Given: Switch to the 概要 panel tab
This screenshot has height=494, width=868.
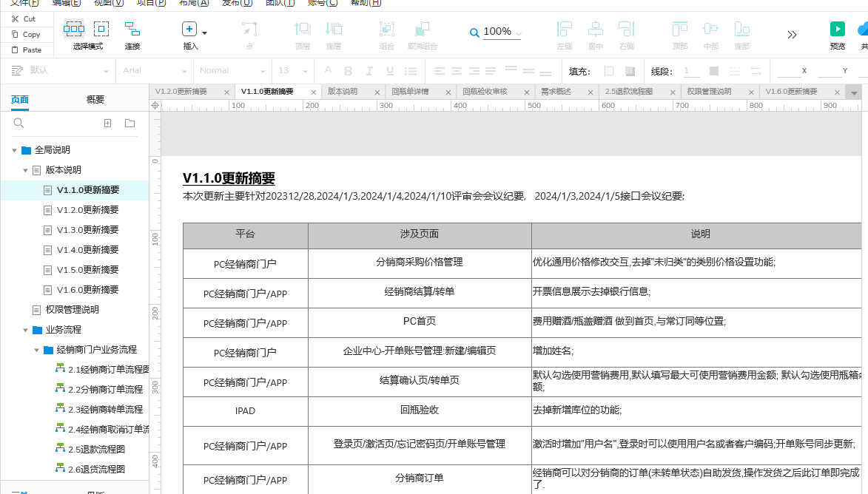Looking at the screenshot, I should (x=95, y=100).
